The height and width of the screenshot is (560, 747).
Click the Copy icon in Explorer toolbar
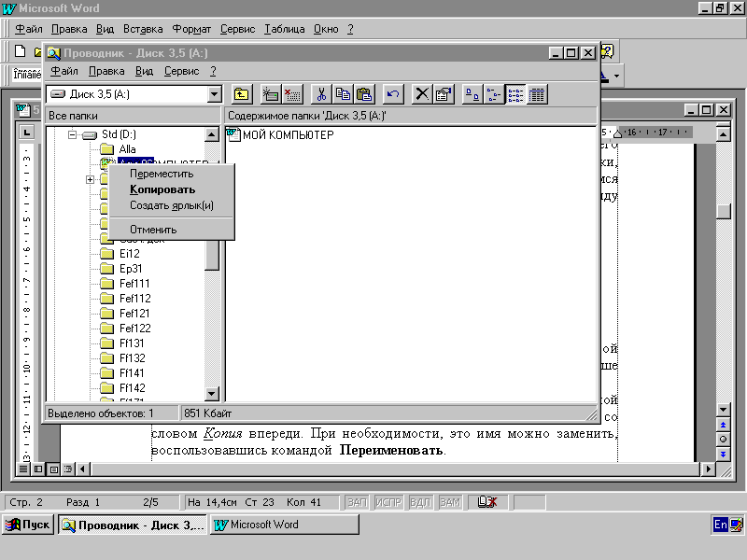(343, 94)
